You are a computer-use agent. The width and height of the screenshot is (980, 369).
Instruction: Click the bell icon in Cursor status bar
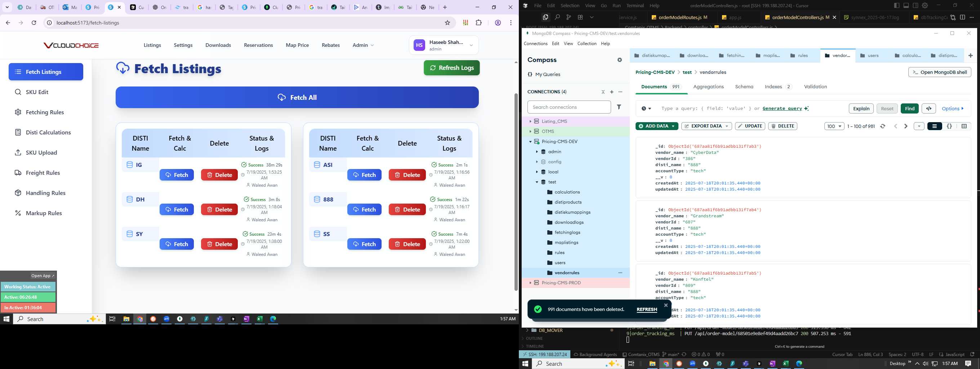tap(972, 355)
